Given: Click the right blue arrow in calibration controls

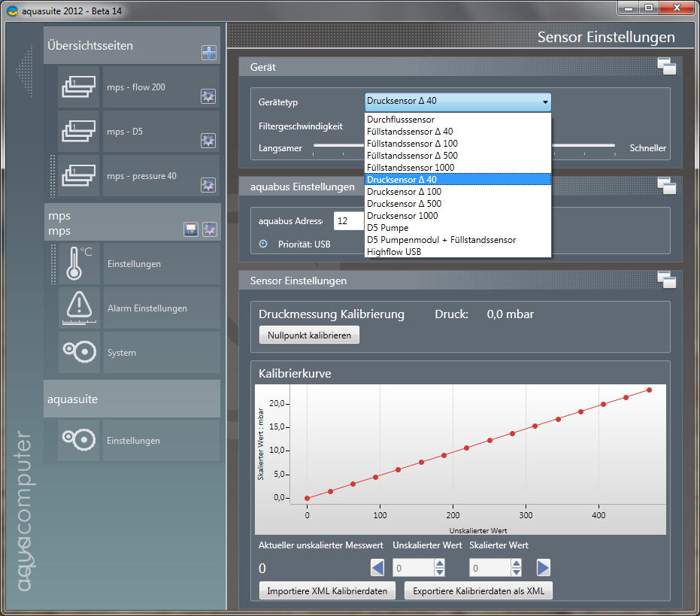Looking at the screenshot, I should pyautogui.click(x=543, y=568).
